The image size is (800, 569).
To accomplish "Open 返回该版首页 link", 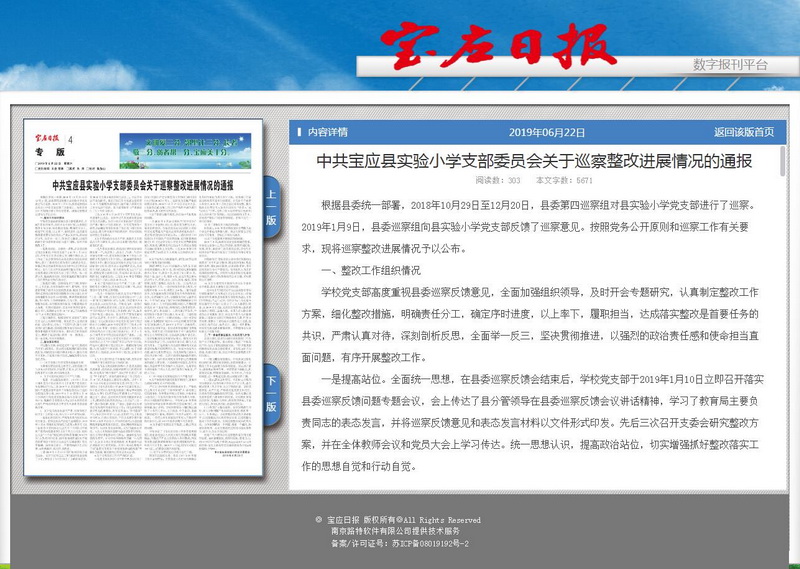I will (x=743, y=132).
